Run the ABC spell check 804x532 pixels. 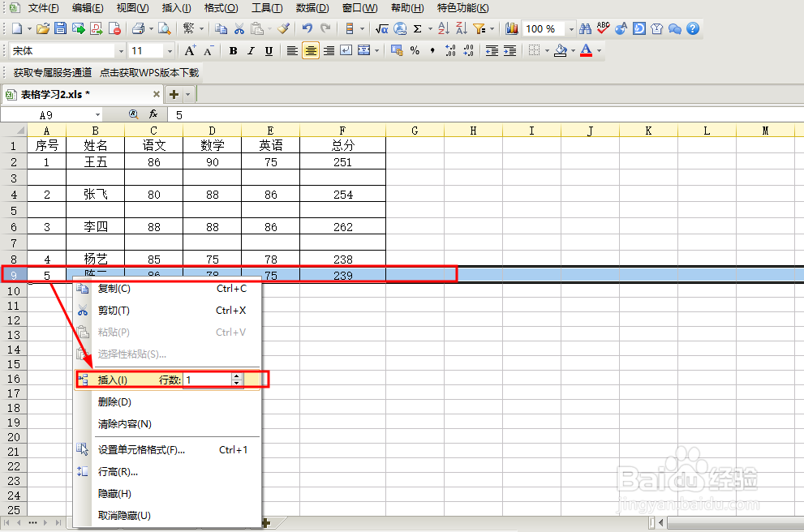pyautogui.click(x=603, y=28)
